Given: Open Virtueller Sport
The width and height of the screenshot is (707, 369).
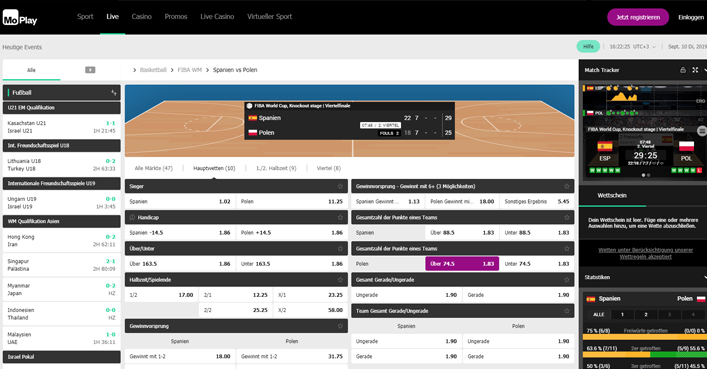Looking at the screenshot, I should pyautogui.click(x=270, y=17).
